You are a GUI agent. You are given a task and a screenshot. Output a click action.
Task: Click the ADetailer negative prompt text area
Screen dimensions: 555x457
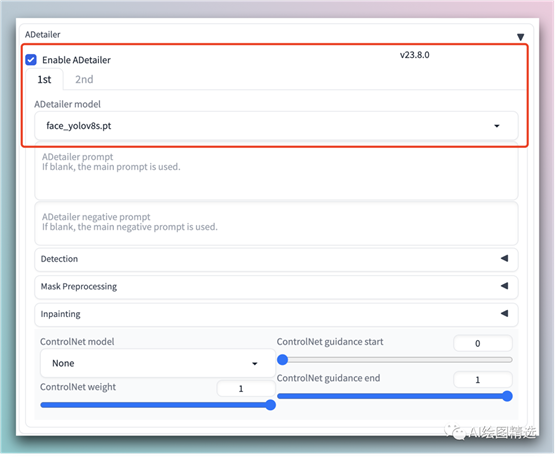(276, 223)
